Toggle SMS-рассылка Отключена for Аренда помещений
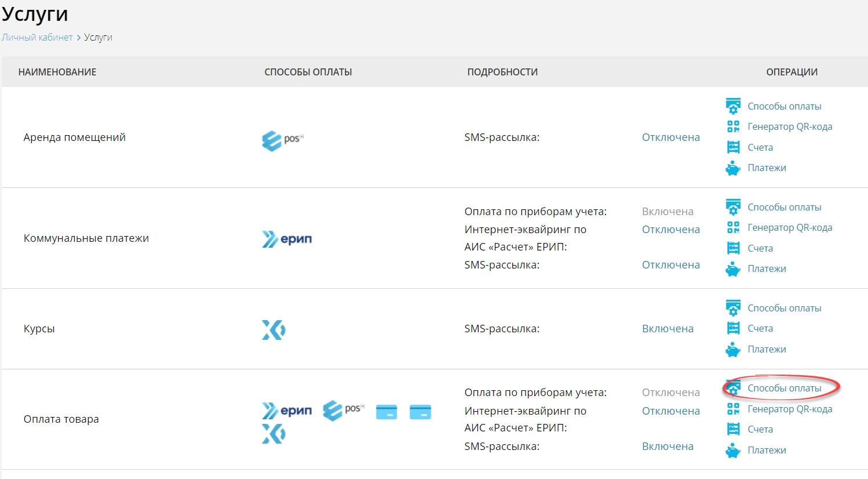The width and height of the screenshot is (868, 479). click(671, 137)
